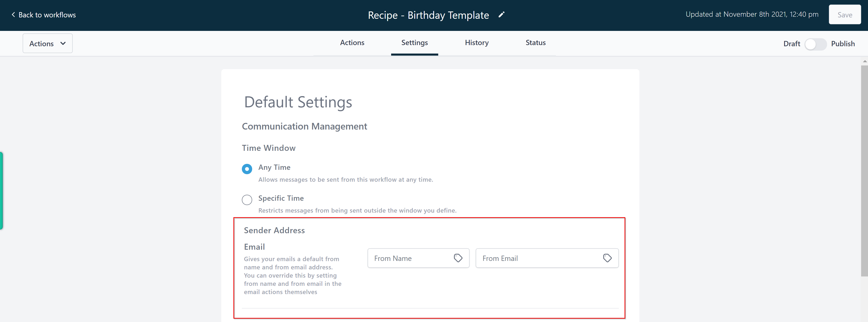868x322 pixels.
Task: Click the green side tab on left edge
Action: [x=1, y=191]
